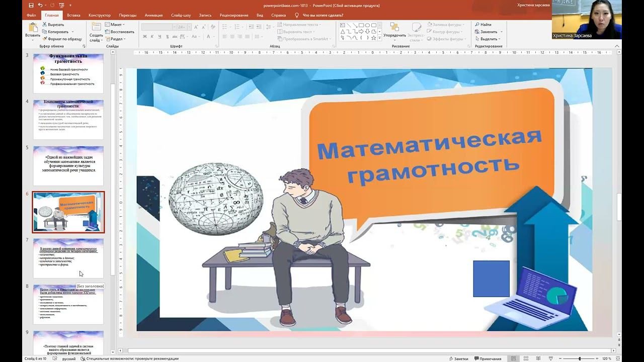Switch to the Анимация tab
The height and width of the screenshot is (362, 644).
(x=153, y=15)
